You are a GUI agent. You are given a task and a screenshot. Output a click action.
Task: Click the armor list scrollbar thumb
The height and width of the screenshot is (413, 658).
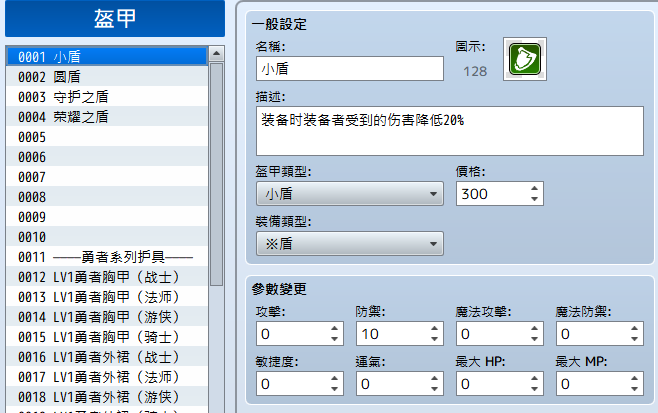(217, 174)
